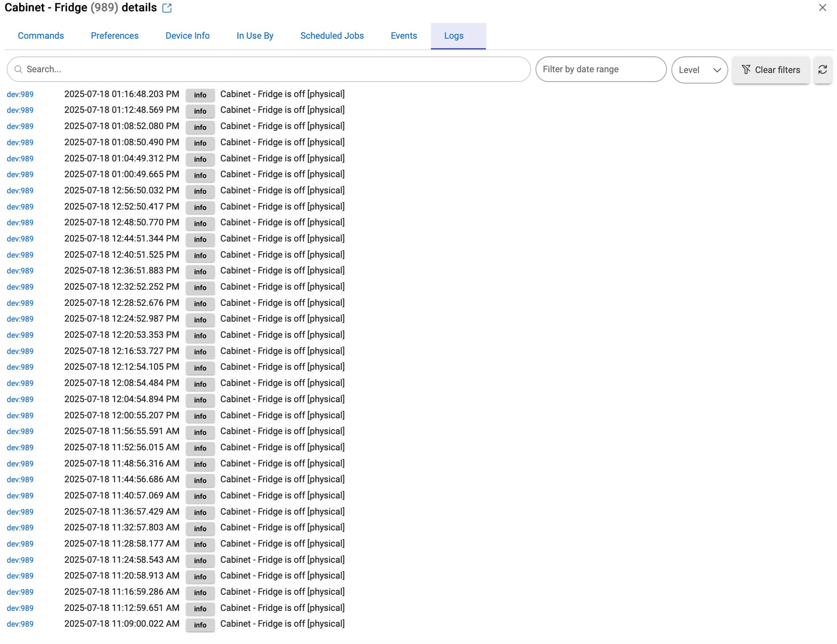Click timestamp 2025-07-18 12:20:53.353 PM

pyautogui.click(x=122, y=335)
